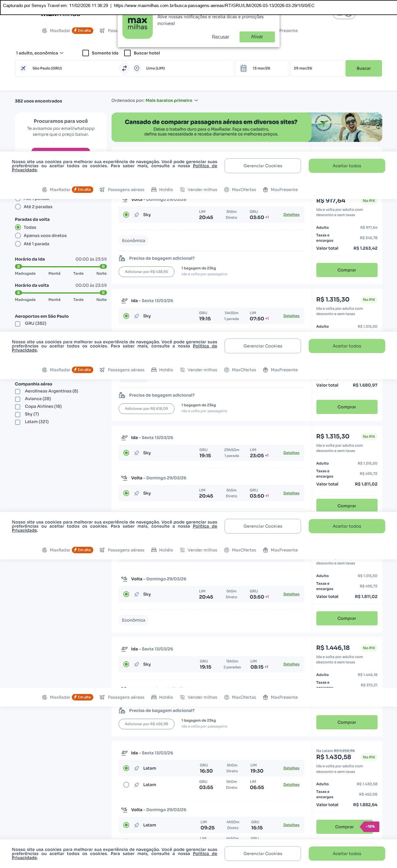
Task: Enable the 'Buscar hotel' checkbox
Action: (x=127, y=53)
